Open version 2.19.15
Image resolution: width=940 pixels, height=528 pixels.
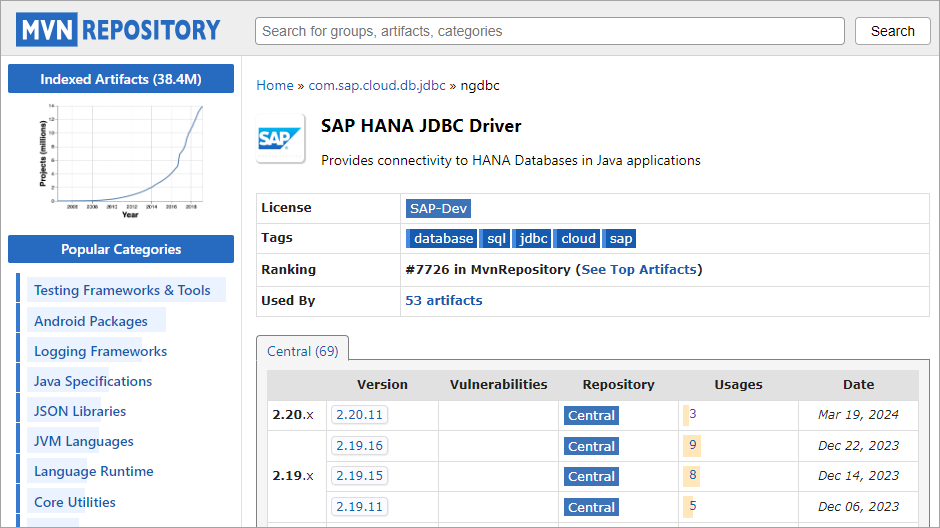(359, 476)
